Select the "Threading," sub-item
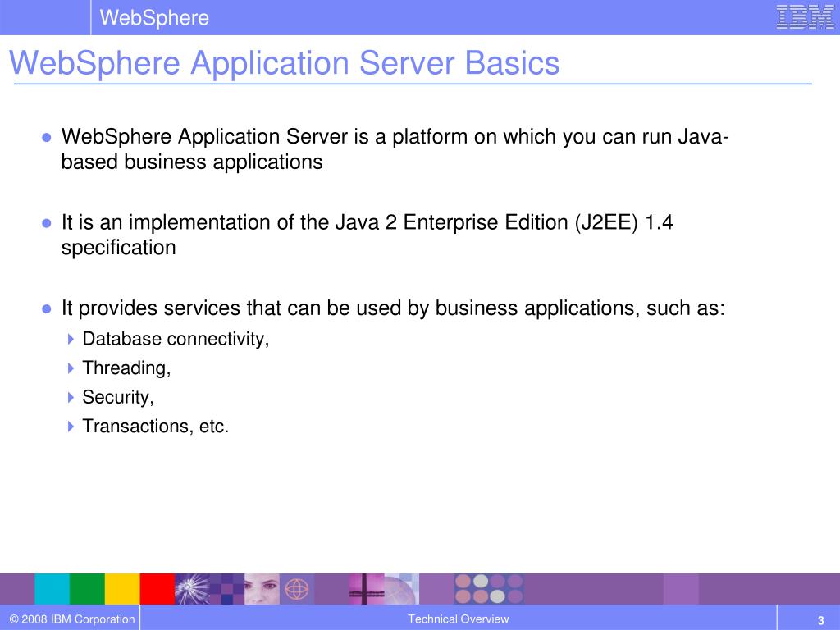Image resolution: width=840 pixels, height=630 pixels. [x=126, y=368]
